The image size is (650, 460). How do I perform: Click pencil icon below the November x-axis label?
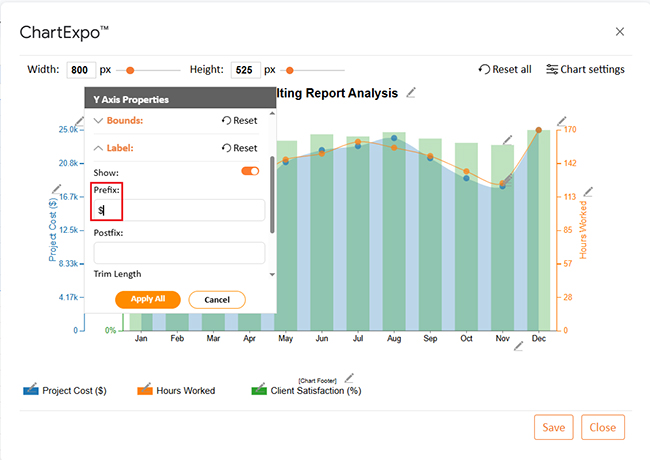(x=518, y=346)
